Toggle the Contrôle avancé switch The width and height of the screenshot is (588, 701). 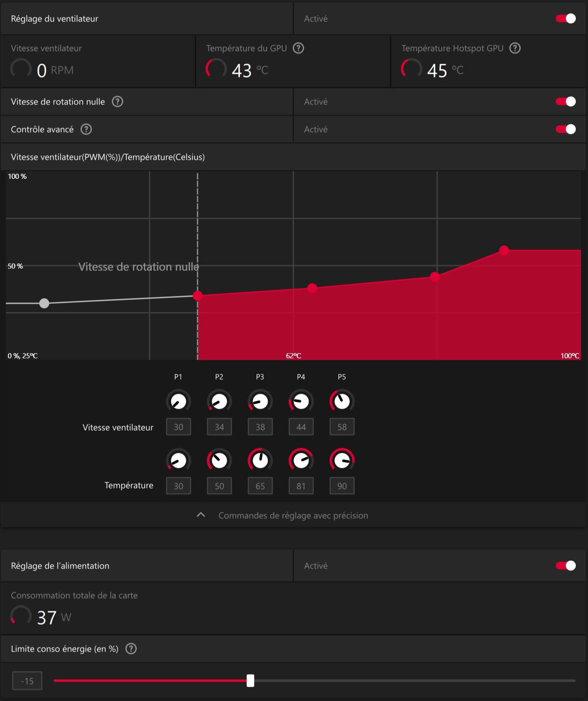pos(565,129)
